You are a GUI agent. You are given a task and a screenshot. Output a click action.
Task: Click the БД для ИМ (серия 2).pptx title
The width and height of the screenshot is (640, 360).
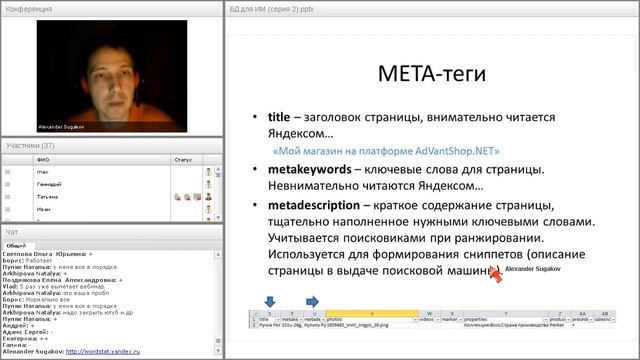[x=271, y=9]
